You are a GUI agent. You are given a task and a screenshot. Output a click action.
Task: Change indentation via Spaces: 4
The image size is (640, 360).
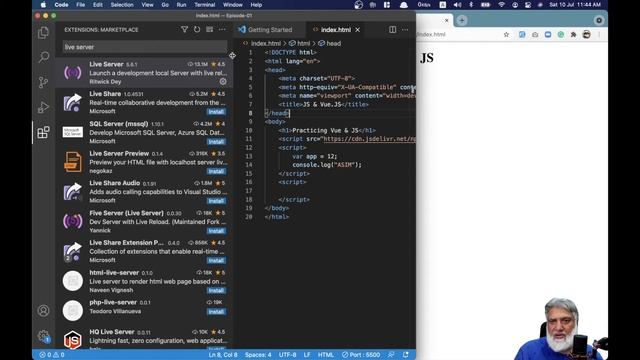pos(258,355)
